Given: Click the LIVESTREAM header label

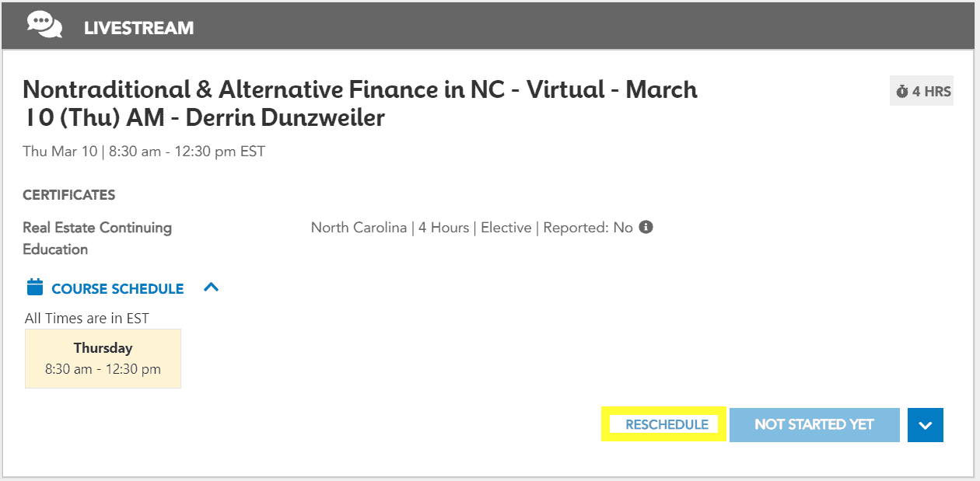Looking at the screenshot, I should [x=138, y=28].
